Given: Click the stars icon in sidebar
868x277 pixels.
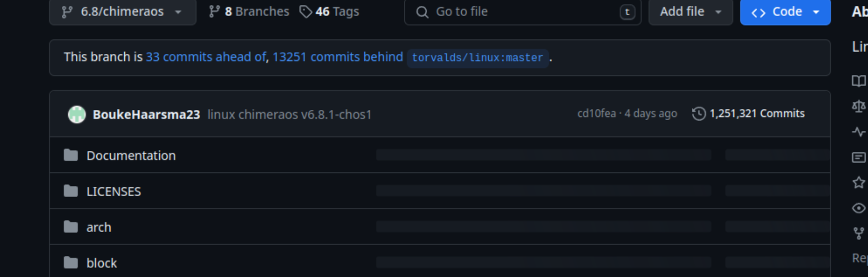Looking at the screenshot, I should pyautogui.click(x=859, y=182).
